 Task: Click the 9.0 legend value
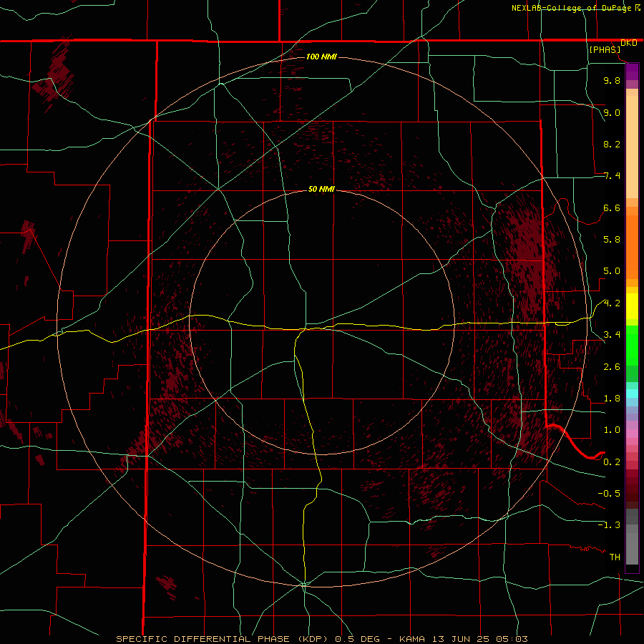click(612, 112)
